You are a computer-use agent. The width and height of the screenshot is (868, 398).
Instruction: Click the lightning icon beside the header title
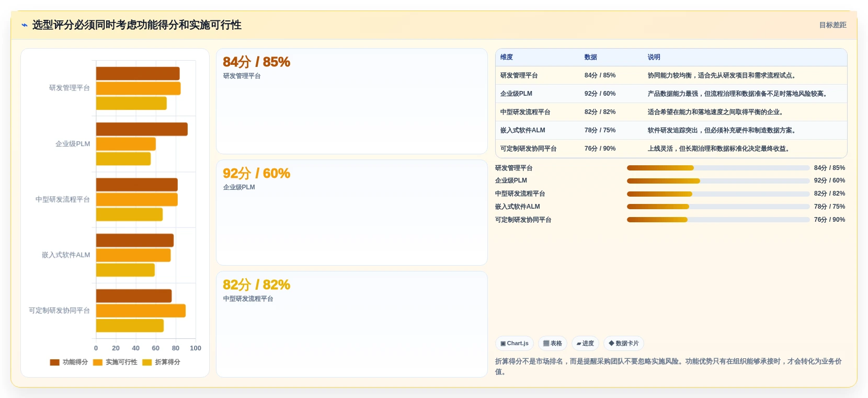[25, 25]
